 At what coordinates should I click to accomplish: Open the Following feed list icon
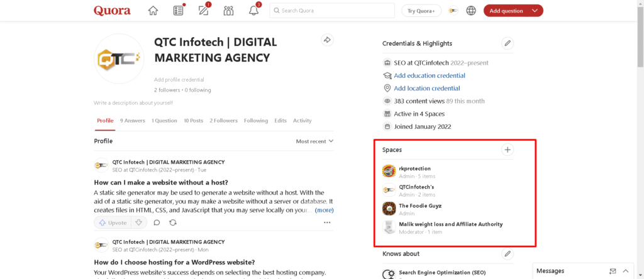[178, 11]
